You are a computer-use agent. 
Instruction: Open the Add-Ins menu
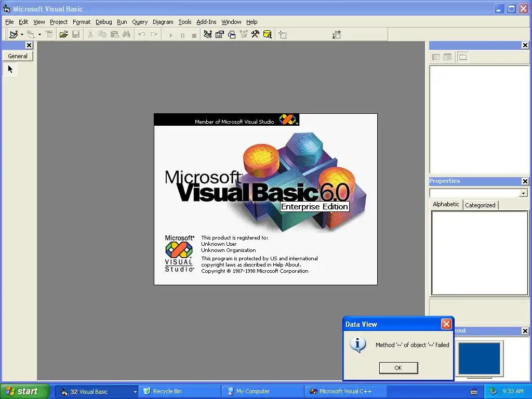coord(206,22)
